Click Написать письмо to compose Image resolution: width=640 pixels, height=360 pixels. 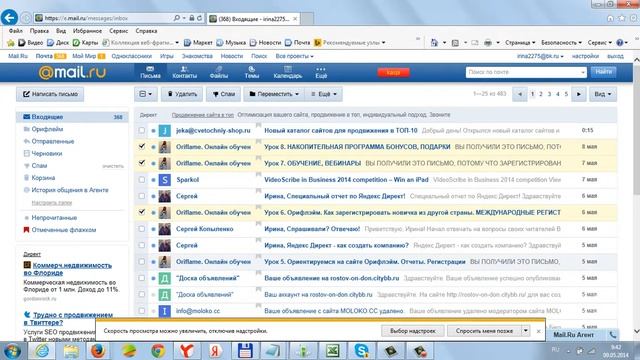pos(50,94)
